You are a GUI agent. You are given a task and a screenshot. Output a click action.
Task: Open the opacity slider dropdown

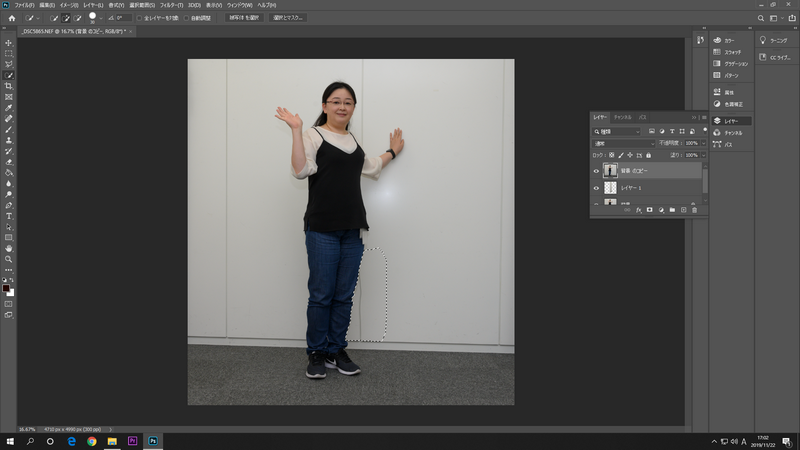pos(704,143)
